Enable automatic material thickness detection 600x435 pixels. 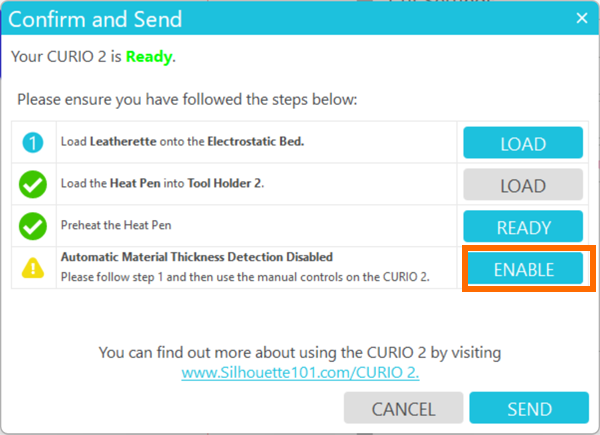click(522, 268)
